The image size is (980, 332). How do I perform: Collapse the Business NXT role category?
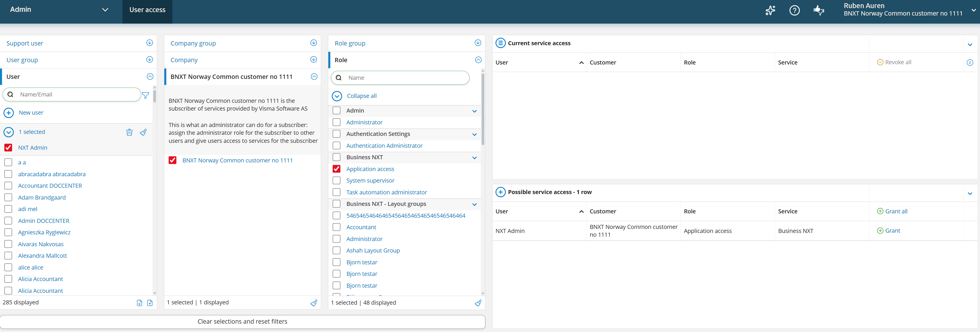coord(474,158)
